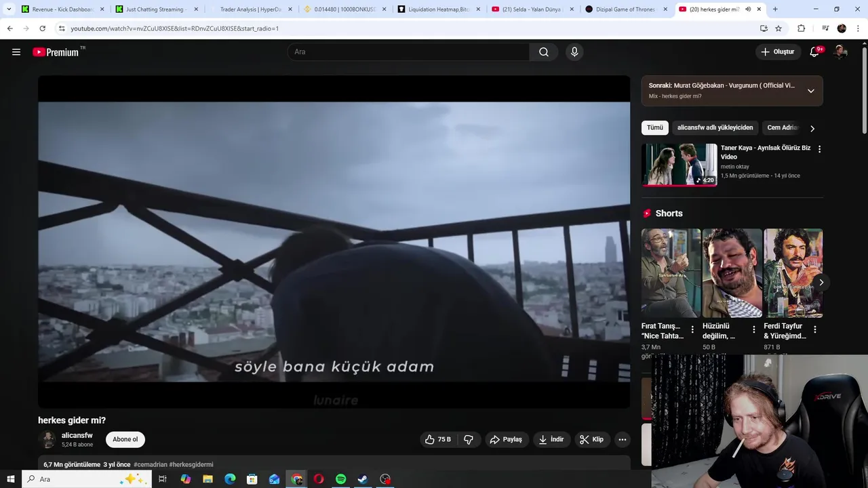
Task: Open Fırat Tanış Nice Tahta short thumbnail
Action: 671,273
